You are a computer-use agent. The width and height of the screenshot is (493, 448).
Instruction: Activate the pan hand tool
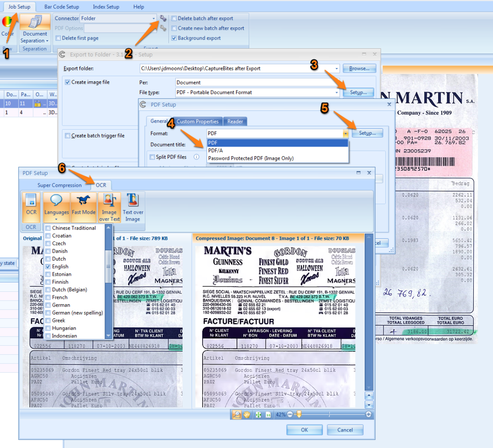click(247, 415)
